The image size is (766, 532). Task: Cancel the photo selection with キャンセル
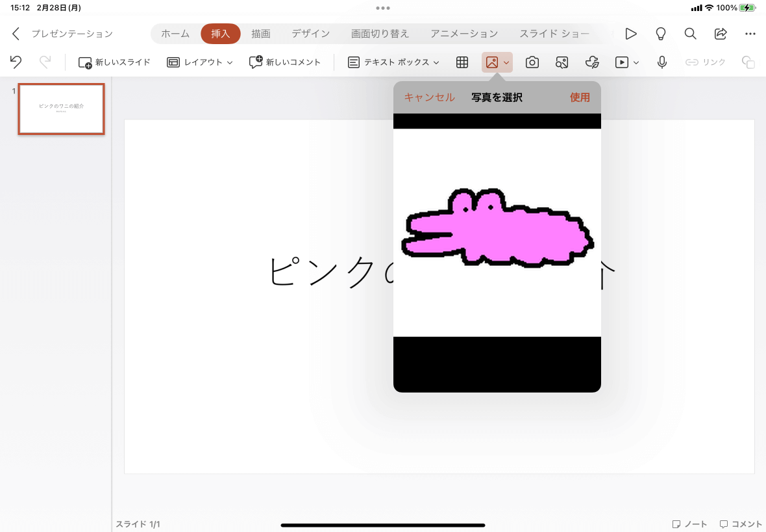coord(428,97)
